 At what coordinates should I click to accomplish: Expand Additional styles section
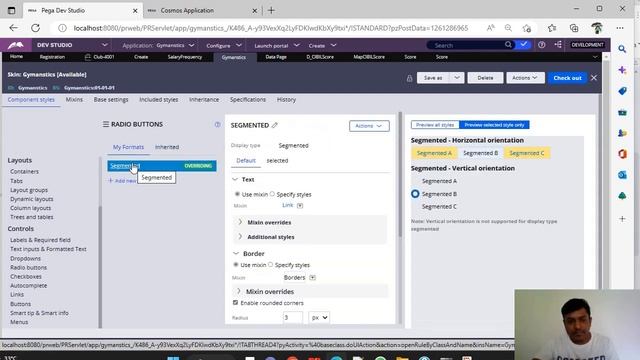pyautogui.click(x=240, y=237)
